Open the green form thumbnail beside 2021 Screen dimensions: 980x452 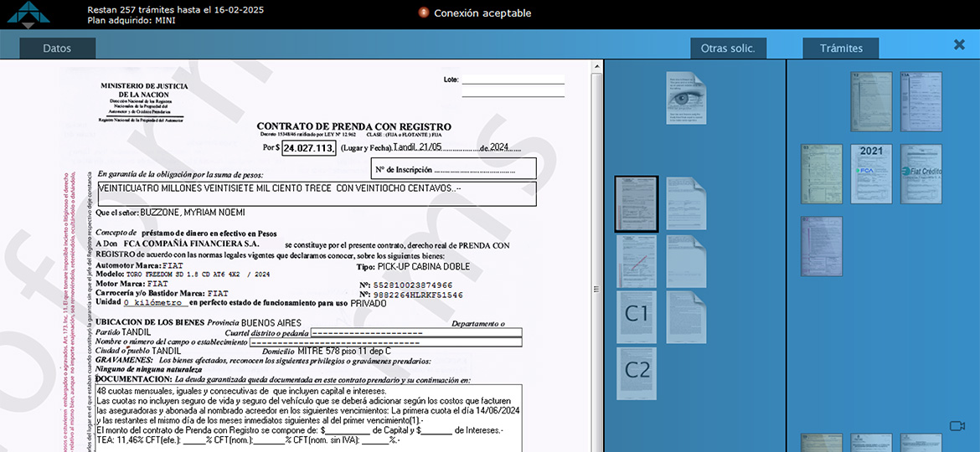click(822, 173)
